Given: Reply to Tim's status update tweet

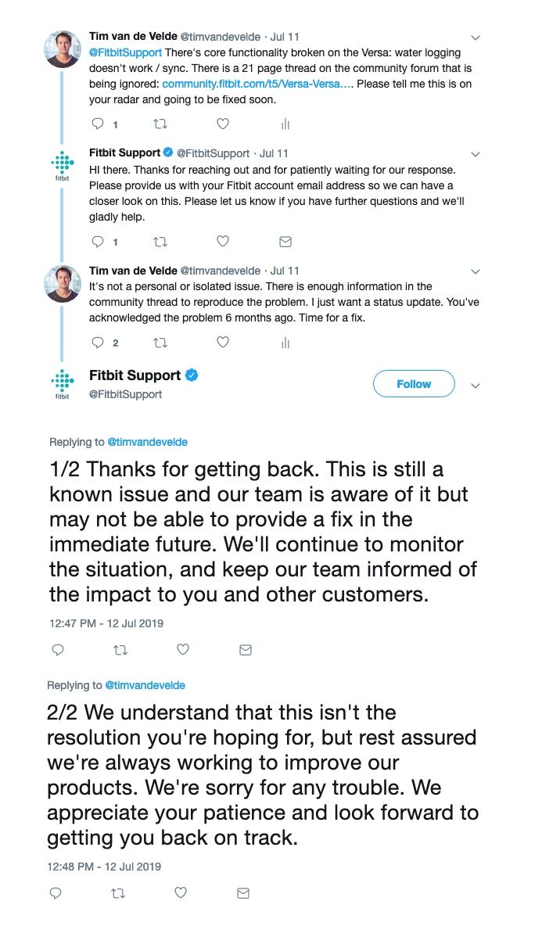Looking at the screenshot, I should pos(98,343).
